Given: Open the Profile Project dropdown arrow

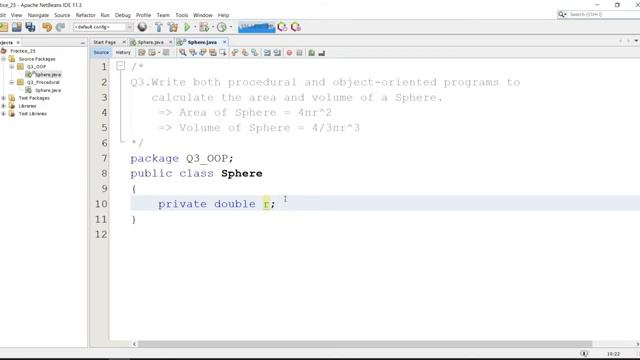Looking at the screenshot, I should [x=231, y=27].
